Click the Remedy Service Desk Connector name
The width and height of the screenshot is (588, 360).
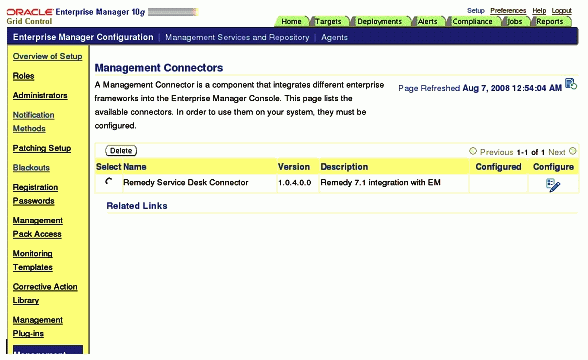(186, 182)
